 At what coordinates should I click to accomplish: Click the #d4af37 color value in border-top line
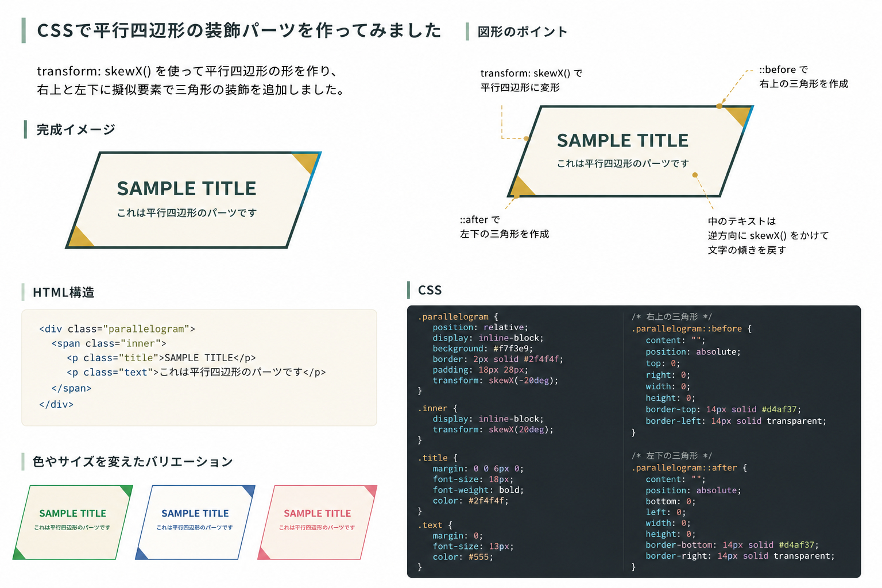click(x=779, y=409)
